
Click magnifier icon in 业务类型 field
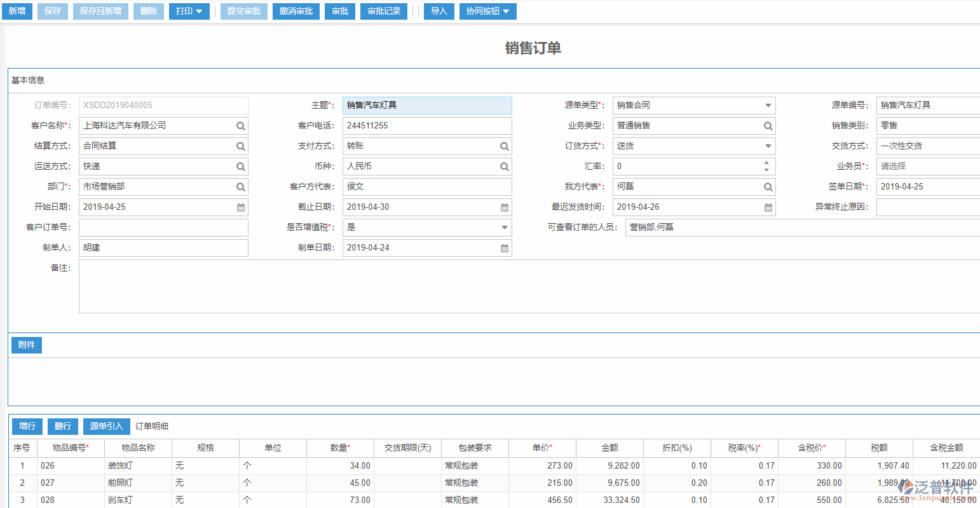pos(768,126)
